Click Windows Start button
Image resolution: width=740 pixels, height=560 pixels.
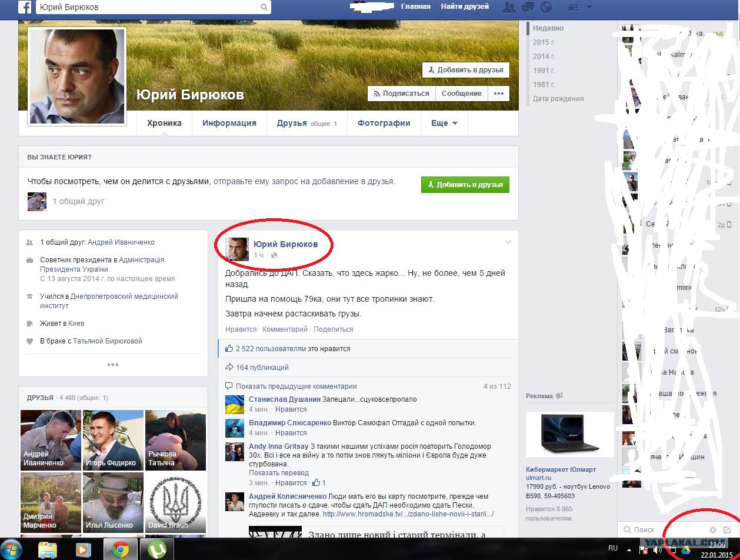pos(12,549)
